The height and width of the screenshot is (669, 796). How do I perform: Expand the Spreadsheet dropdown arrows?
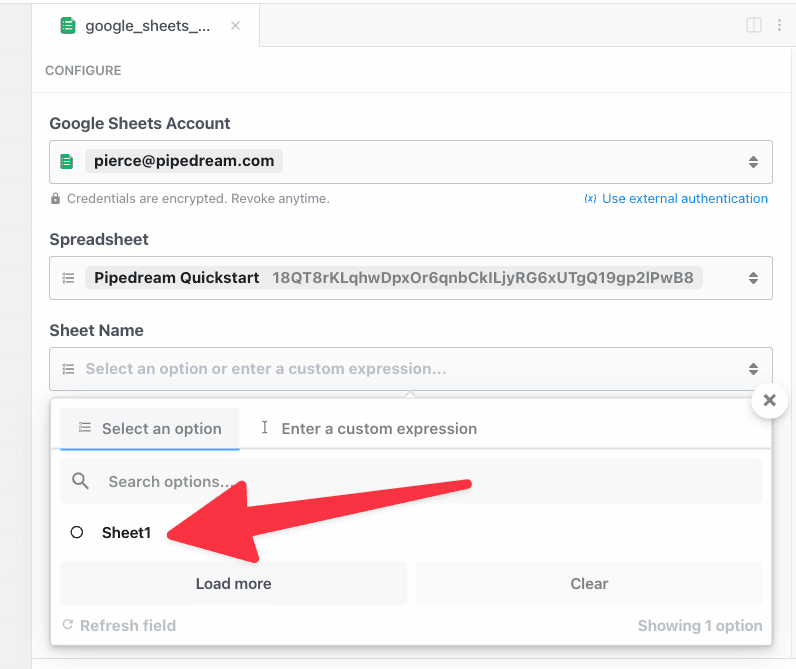click(753, 278)
